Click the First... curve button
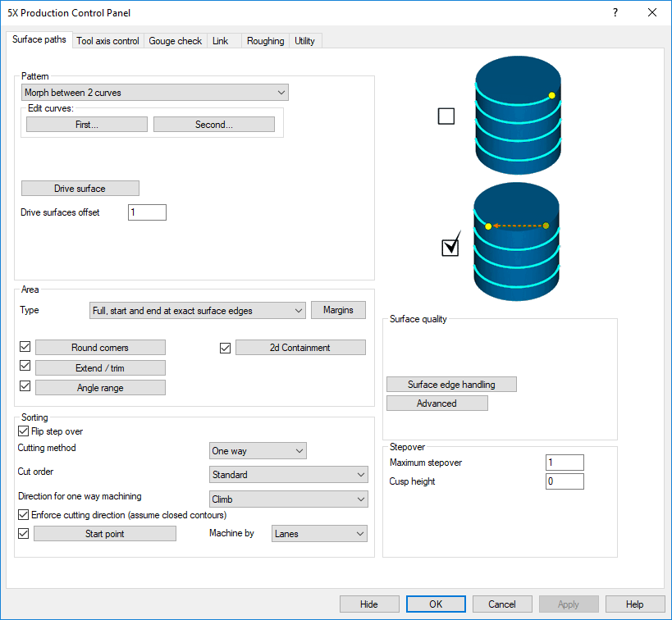The image size is (672, 620). tap(87, 125)
